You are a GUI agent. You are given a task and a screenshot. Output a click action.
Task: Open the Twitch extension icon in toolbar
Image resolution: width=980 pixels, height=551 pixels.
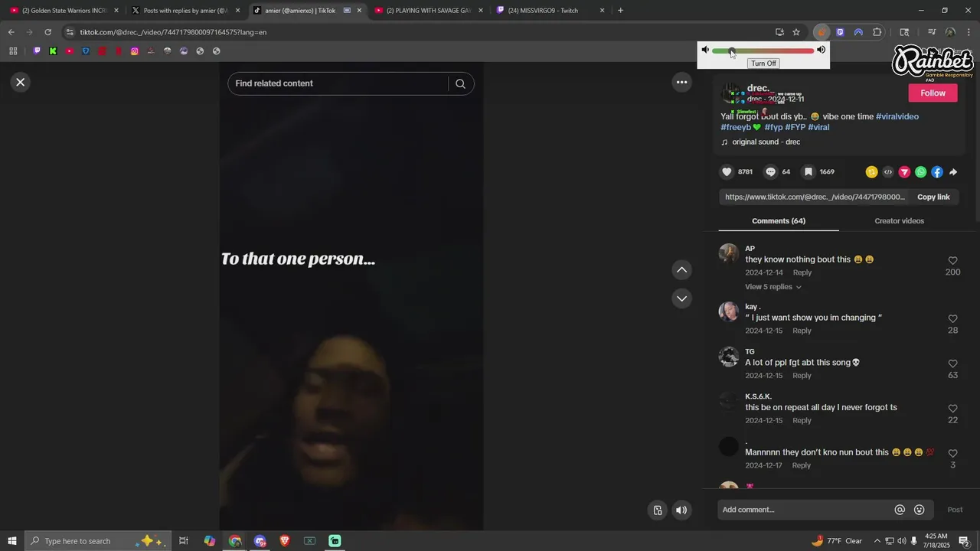[840, 32]
